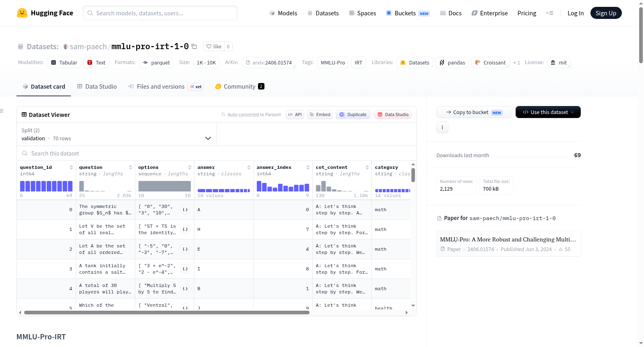Screen dimensions: 644x347
Task: Click the mit license tag
Action: [x=559, y=62]
